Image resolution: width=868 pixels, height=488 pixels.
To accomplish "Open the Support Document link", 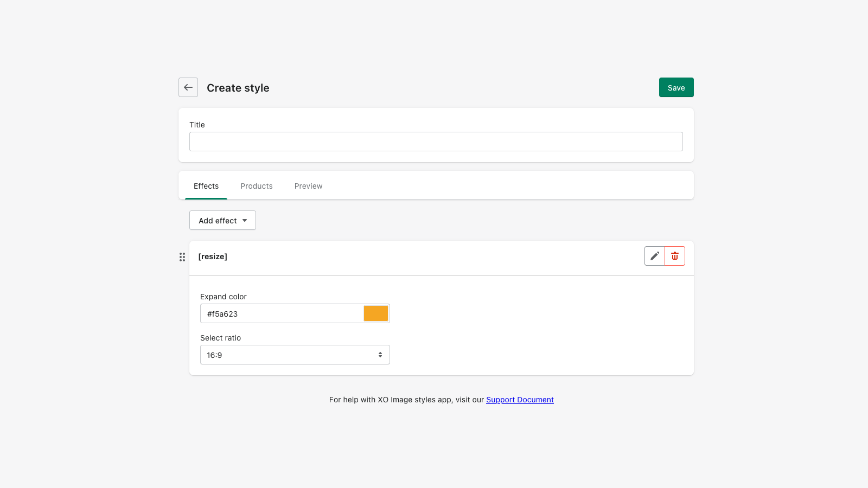I will pyautogui.click(x=520, y=400).
